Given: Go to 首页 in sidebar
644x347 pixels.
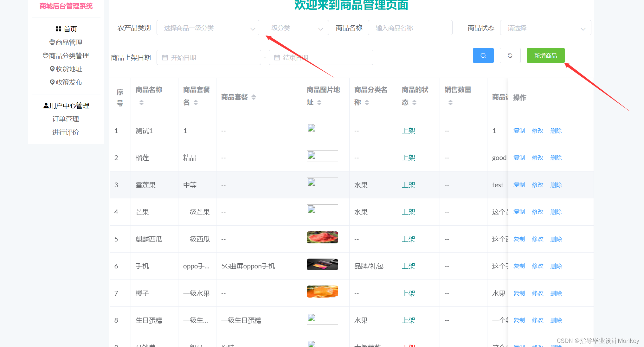Looking at the screenshot, I should (66, 29).
